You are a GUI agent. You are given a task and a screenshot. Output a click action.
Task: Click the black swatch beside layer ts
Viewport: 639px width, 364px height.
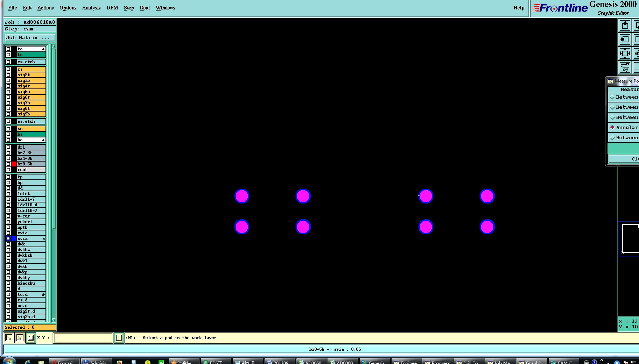tap(14, 55)
